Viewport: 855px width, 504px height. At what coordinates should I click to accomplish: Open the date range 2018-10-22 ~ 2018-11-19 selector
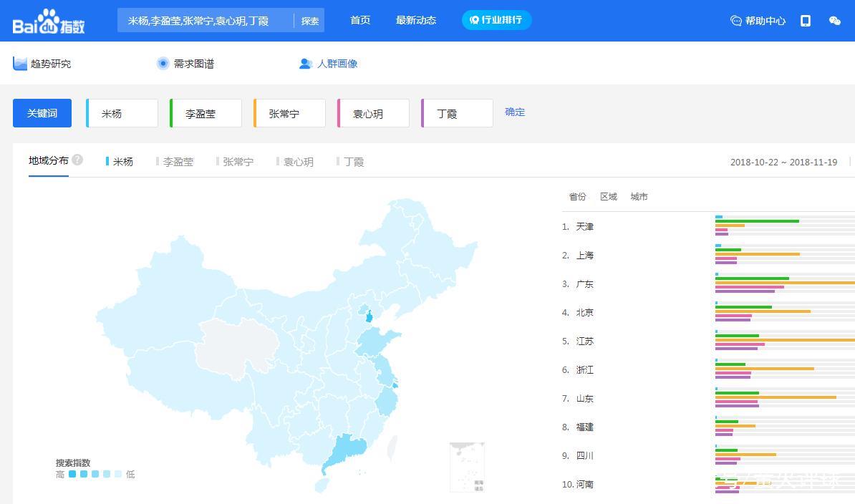point(783,162)
